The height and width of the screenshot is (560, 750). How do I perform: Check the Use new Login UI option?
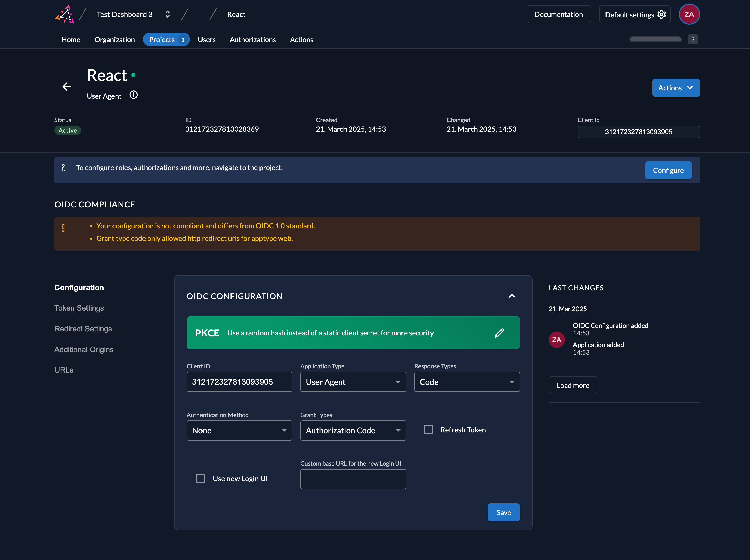pyautogui.click(x=201, y=478)
